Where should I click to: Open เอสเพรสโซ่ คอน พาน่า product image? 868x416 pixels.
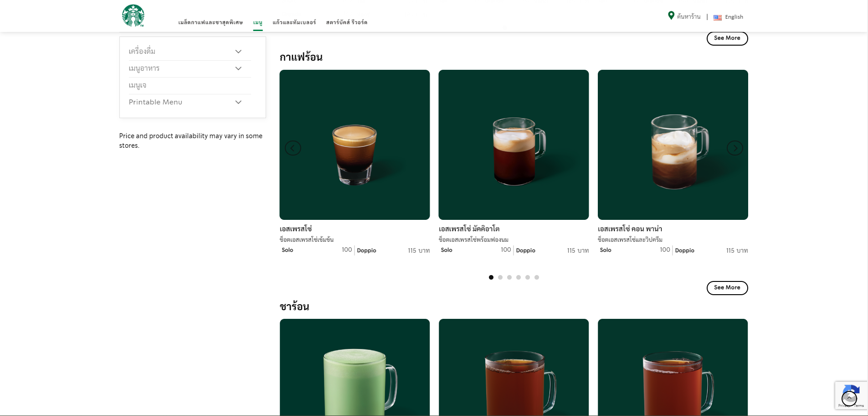[x=673, y=145]
